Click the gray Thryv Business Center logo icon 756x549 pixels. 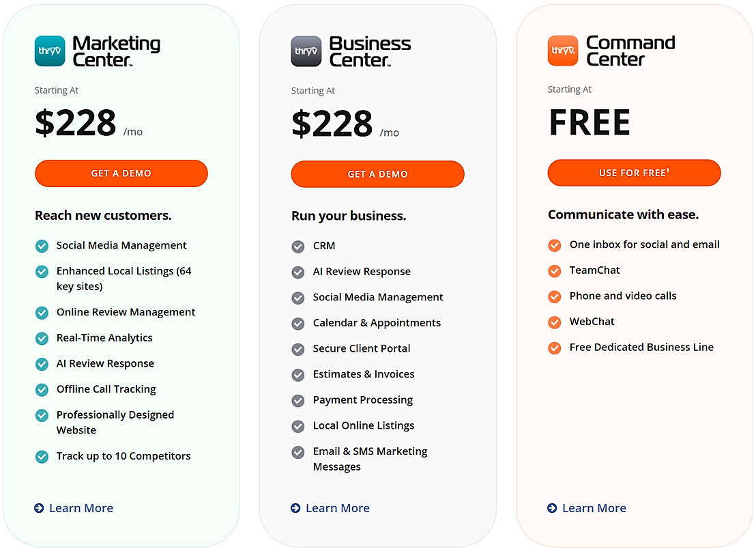(x=306, y=51)
